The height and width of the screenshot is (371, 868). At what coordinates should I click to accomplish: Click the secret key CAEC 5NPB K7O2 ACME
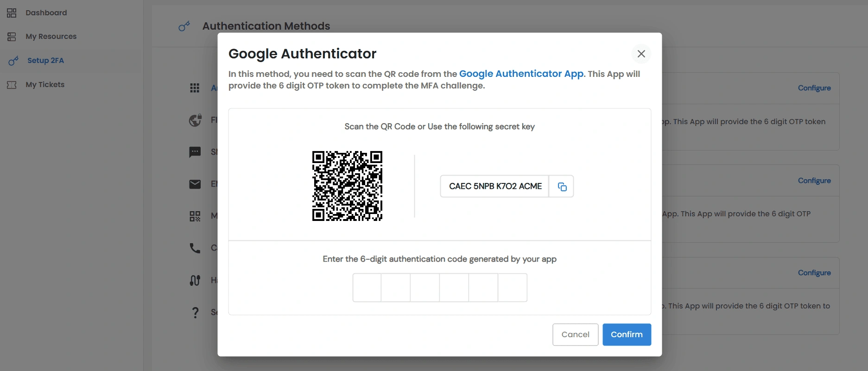point(495,186)
